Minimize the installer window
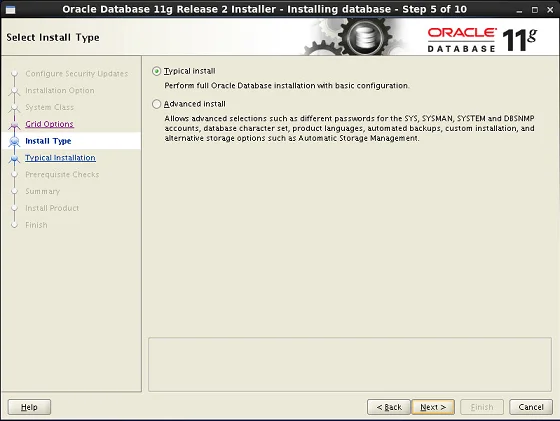560x421 pixels. click(x=519, y=10)
